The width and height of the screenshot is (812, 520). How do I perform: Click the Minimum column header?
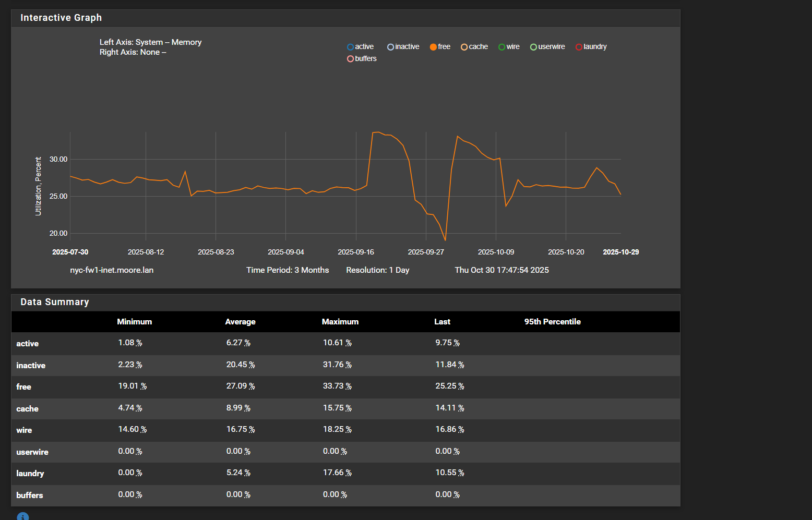134,322
